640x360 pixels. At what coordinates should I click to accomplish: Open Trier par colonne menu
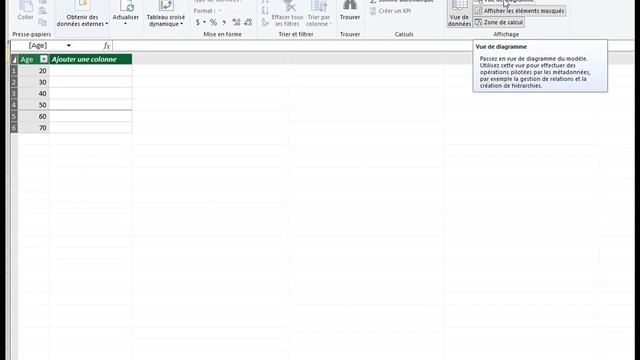pos(319,14)
